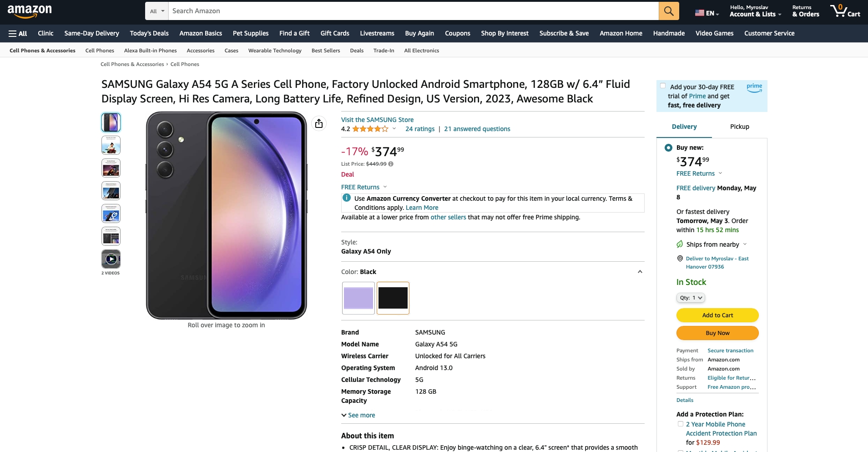Click the info icon next to List Price
Viewport: 868px width, 452px height.
[391, 164]
